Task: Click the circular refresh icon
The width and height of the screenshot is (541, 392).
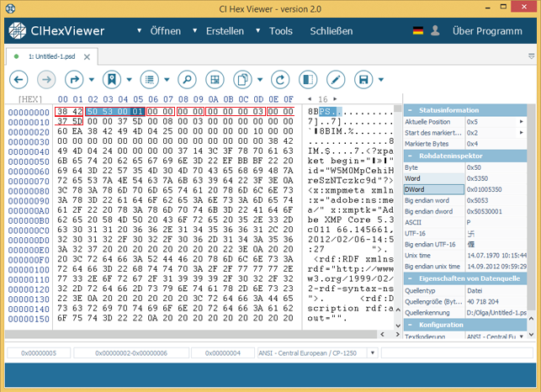Action: (278, 80)
